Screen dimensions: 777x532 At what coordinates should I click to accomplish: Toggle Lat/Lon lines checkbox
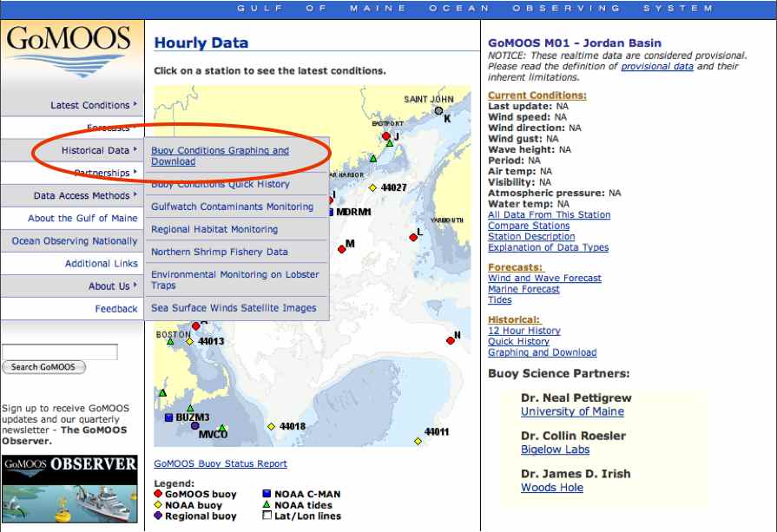[x=267, y=516]
